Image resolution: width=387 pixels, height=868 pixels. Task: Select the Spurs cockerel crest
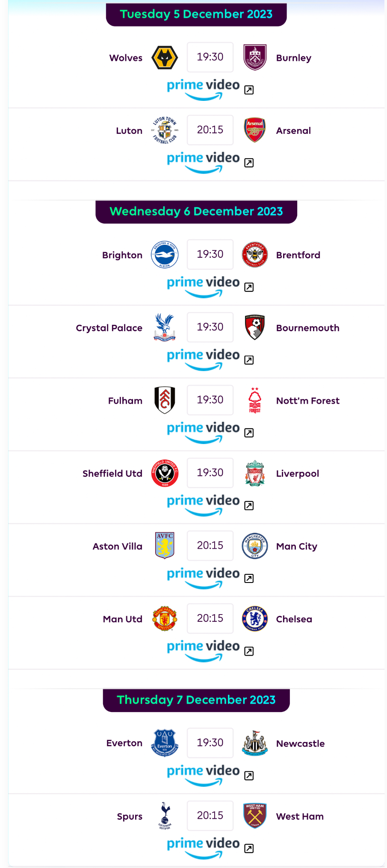pos(165,815)
